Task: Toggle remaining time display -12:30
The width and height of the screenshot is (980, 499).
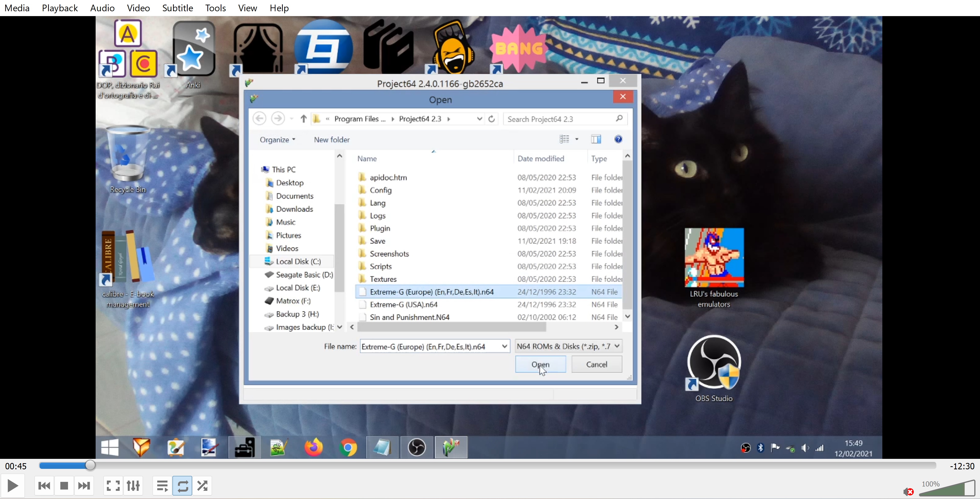Action: pyautogui.click(x=962, y=466)
